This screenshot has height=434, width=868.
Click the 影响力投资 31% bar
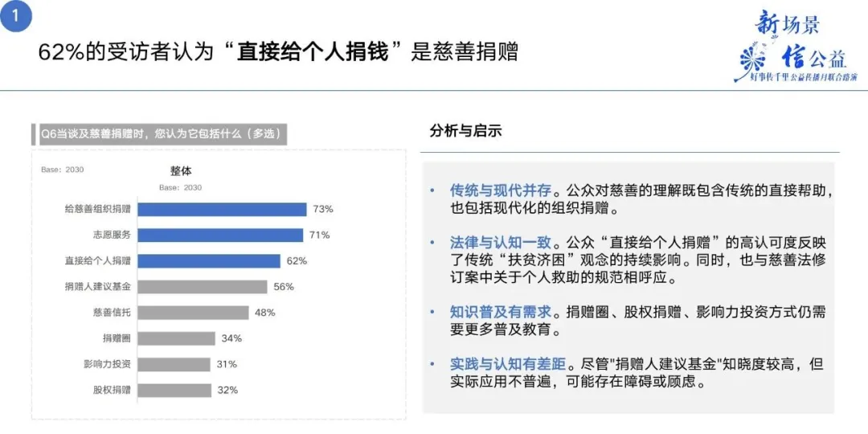pos(174,364)
